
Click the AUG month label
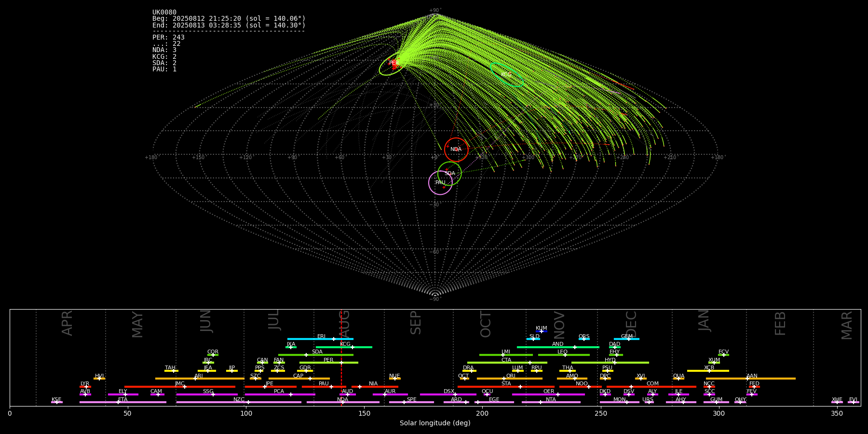[x=344, y=324]
